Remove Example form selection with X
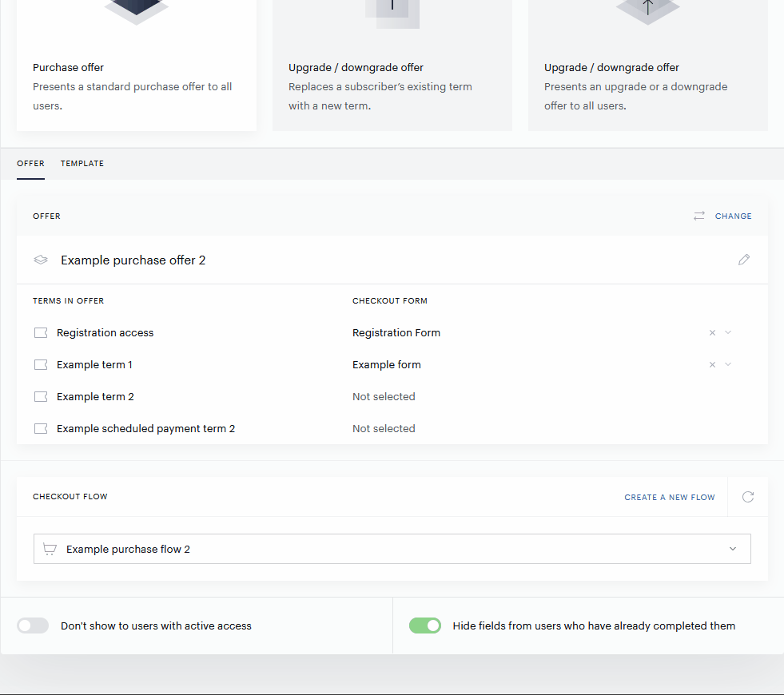This screenshot has width=784, height=695. pos(713,365)
